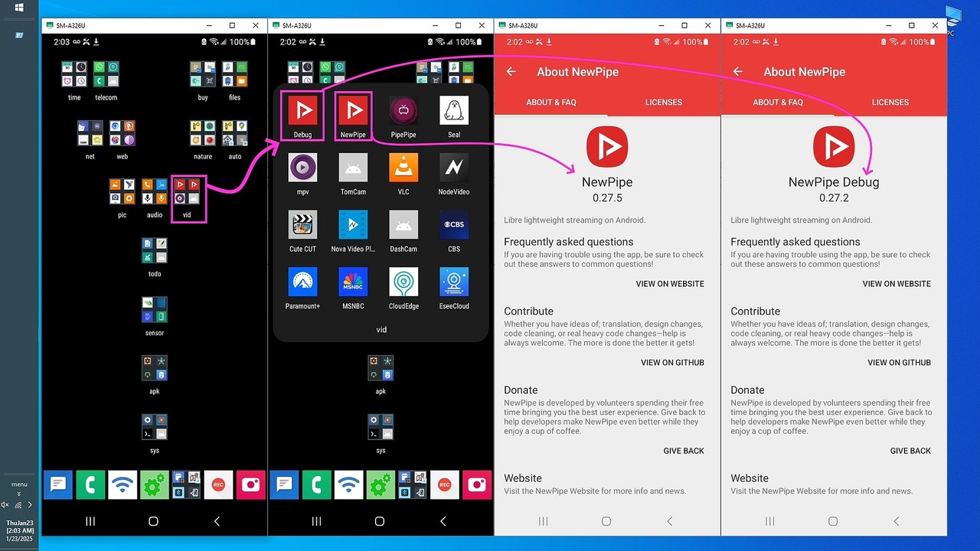This screenshot has width=980, height=551.
Task: Open green Settings gear in home screen window dock
Action: pyautogui.click(x=155, y=484)
